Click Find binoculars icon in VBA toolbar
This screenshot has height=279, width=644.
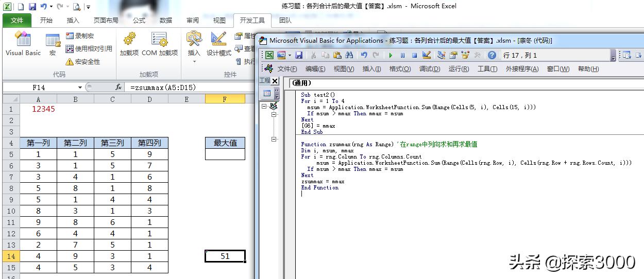(349, 55)
